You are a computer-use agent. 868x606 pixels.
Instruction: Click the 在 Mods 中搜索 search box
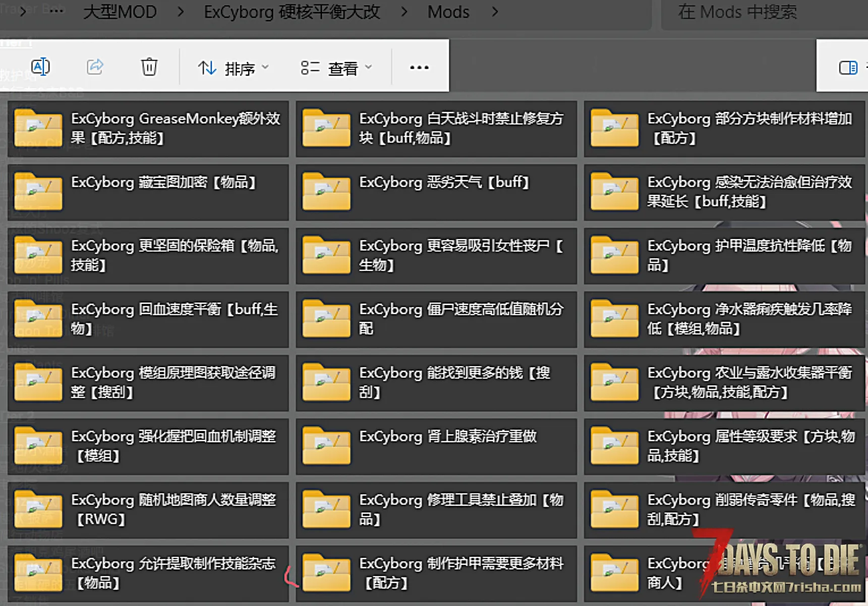[x=764, y=12]
